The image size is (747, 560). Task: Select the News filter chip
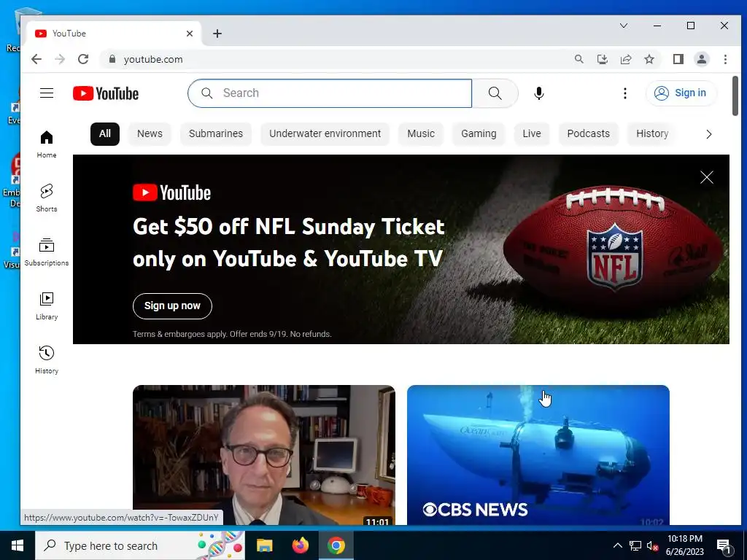[x=150, y=134]
